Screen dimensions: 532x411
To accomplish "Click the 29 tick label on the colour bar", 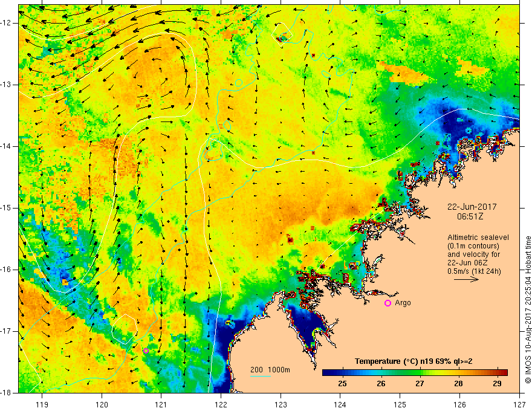I will click(x=497, y=384).
